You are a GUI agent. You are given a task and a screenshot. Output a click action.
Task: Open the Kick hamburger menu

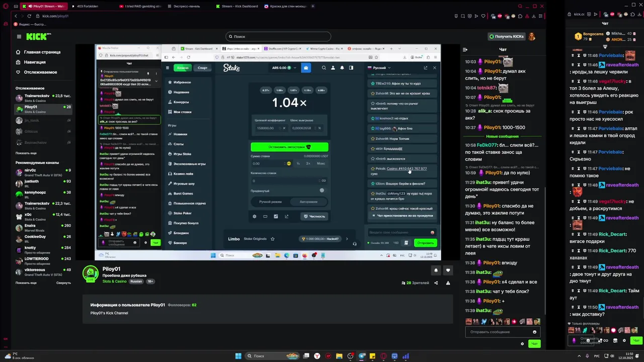pyautogui.click(x=19, y=36)
